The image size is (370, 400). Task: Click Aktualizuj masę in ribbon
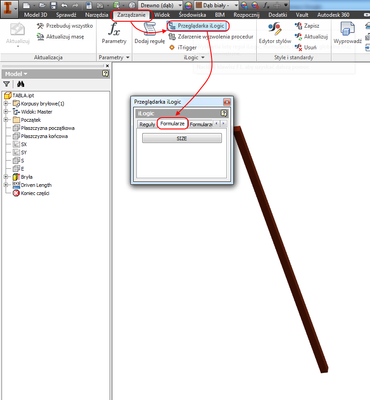[x=60, y=37]
